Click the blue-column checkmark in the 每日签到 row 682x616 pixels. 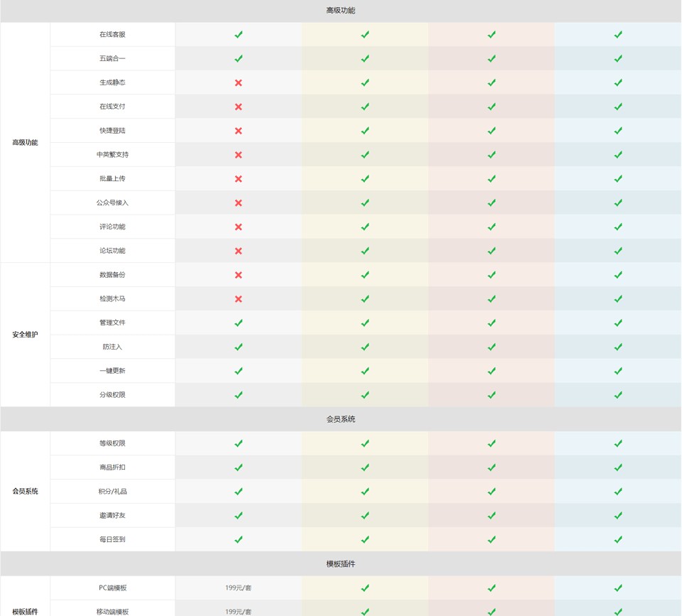coord(618,540)
